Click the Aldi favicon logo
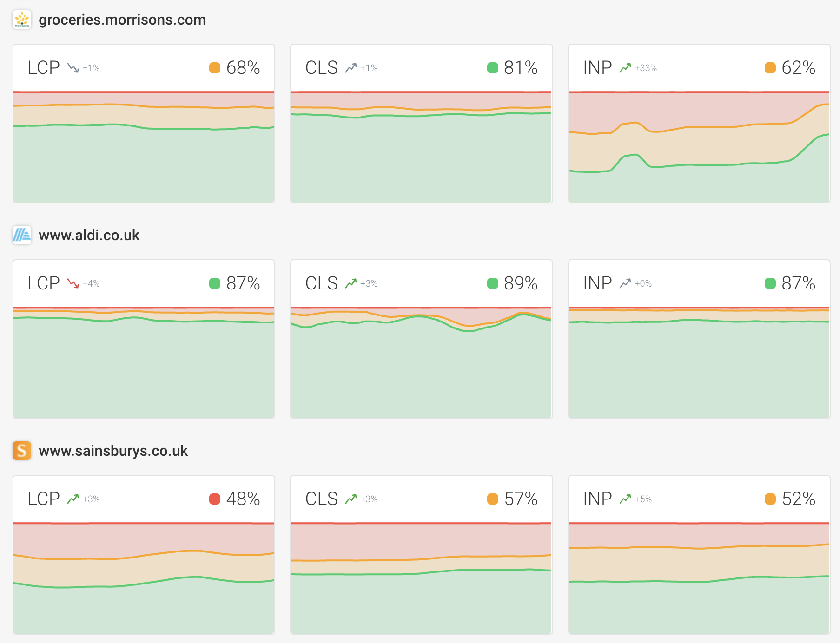 [x=22, y=235]
